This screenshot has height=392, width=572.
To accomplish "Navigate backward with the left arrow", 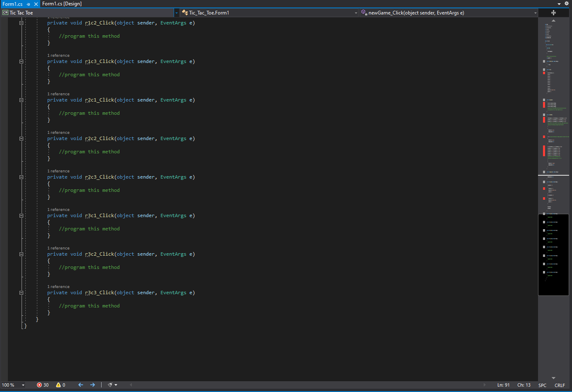I will point(81,385).
